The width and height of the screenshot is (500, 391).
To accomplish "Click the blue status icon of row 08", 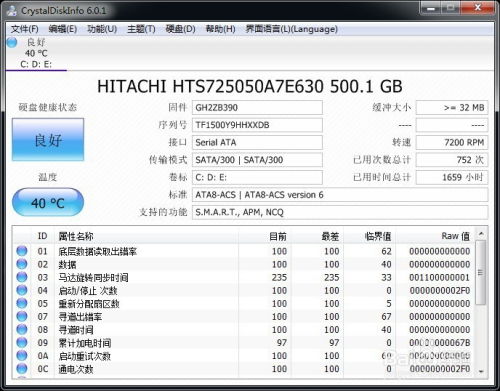I will [x=22, y=329].
